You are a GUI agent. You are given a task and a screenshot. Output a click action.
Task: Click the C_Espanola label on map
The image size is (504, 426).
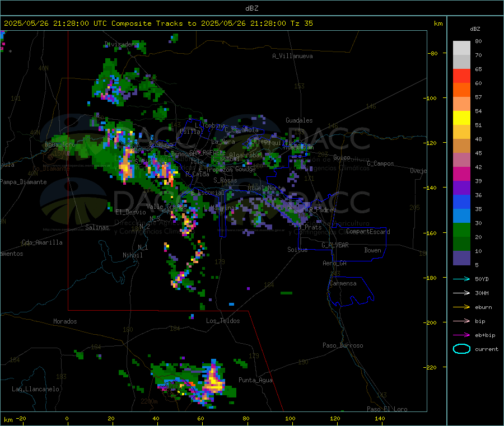pyautogui.click(x=242, y=130)
